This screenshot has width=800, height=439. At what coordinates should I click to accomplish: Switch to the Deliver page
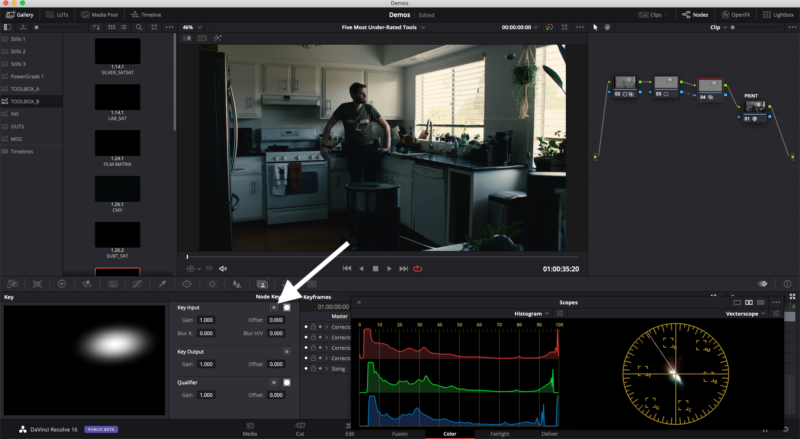click(x=549, y=433)
